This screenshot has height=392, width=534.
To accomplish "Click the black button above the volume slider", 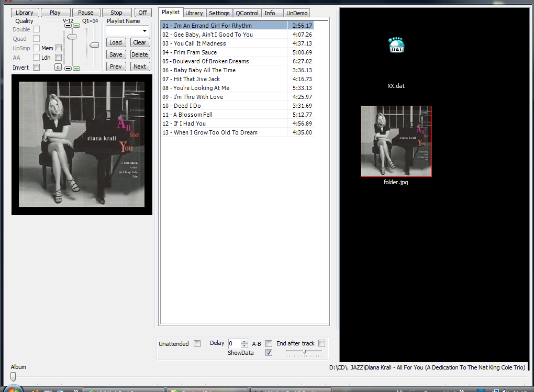I will click(68, 26).
